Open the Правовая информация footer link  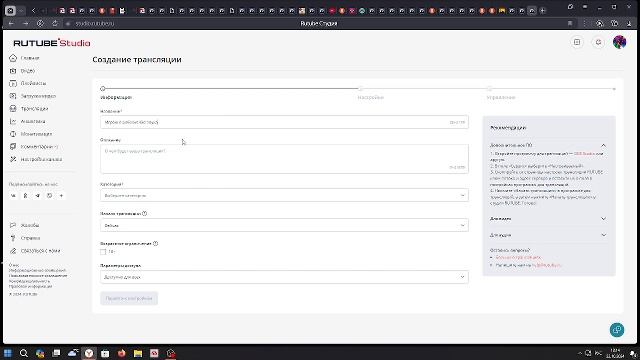[x=31, y=287]
